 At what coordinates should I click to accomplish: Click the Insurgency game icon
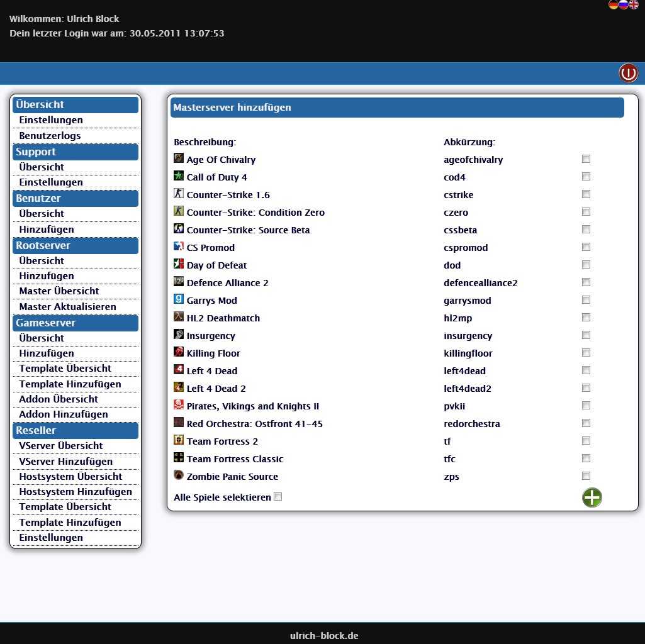179,335
